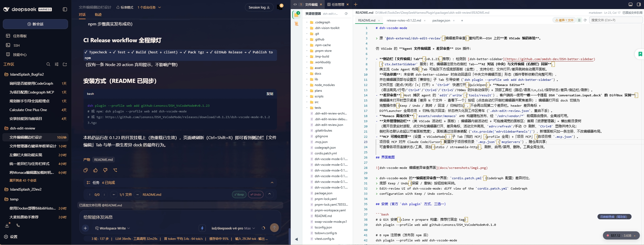Open 设置 settings
The image size is (644, 245).
[x=11, y=237]
